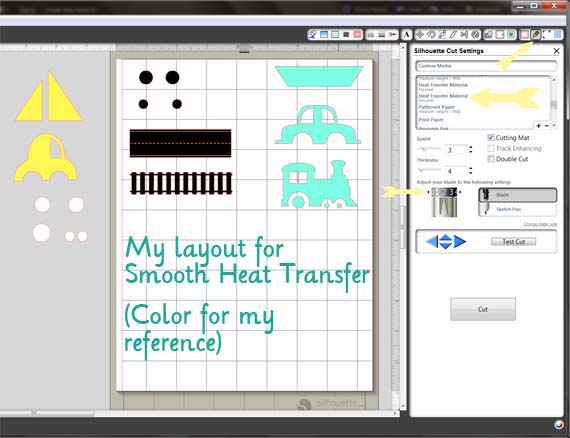
Task: Click the blue up-down arrows control
Action: point(446,241)
